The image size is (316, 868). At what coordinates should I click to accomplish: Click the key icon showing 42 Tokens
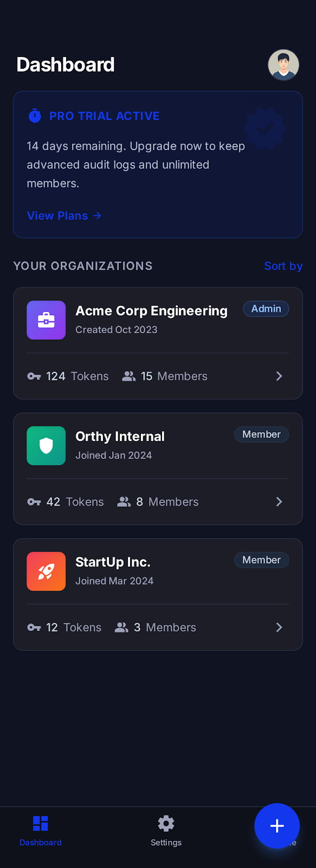(34, 502)
